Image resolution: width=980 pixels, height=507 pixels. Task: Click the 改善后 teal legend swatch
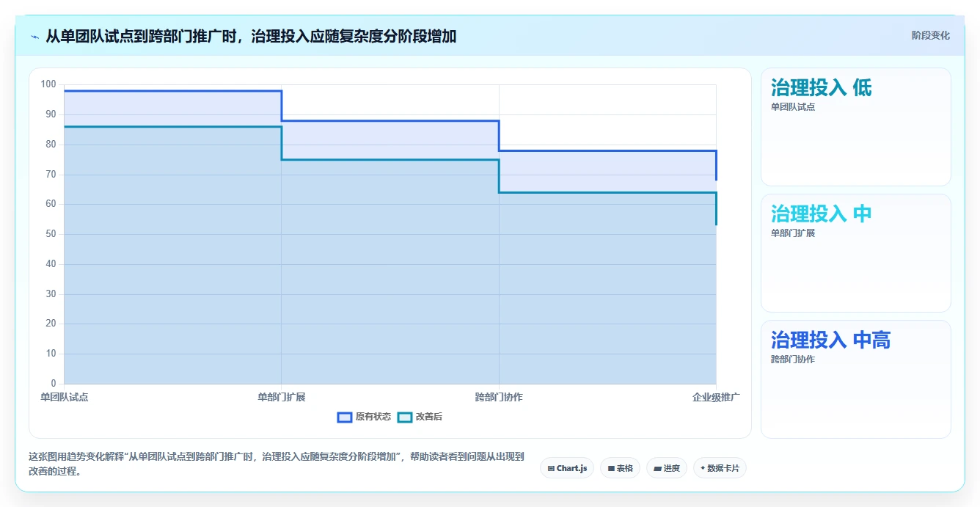(405, 417)
